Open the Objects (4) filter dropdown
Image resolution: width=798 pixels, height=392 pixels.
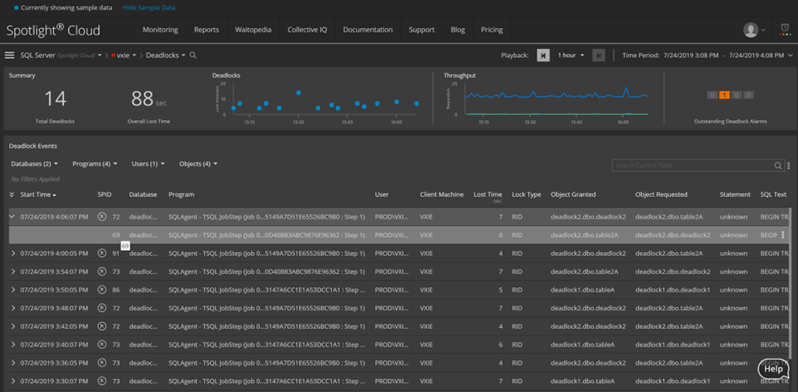(198, 164)
